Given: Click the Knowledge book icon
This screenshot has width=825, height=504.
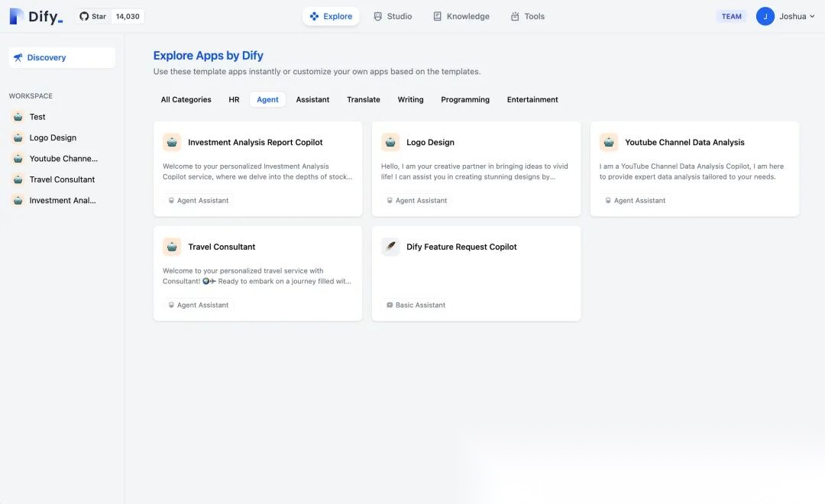Looking at the screenshot, I should pyautogui.click(x=437, y=16).
